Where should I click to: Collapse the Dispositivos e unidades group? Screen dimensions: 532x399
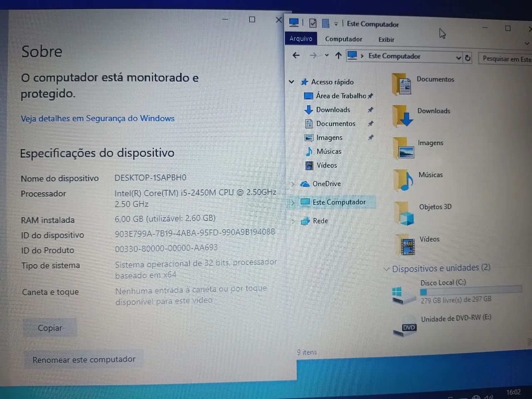click(386, 269)
